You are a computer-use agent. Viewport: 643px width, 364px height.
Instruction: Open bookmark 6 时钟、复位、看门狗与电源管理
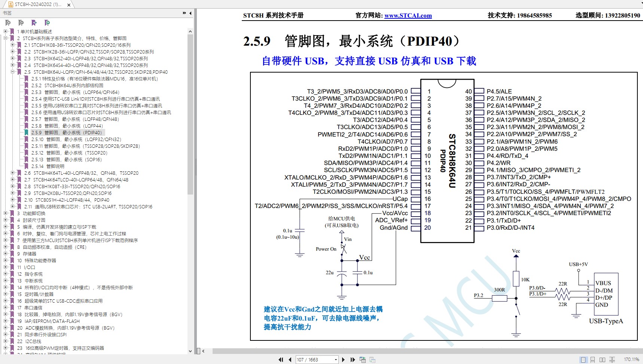pos(71,233)
